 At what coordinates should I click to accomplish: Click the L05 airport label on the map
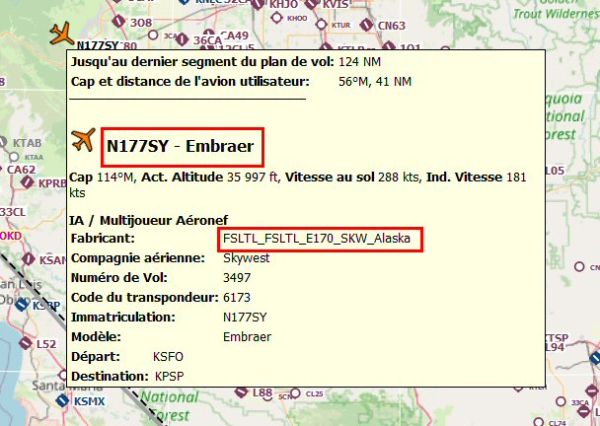555,170
